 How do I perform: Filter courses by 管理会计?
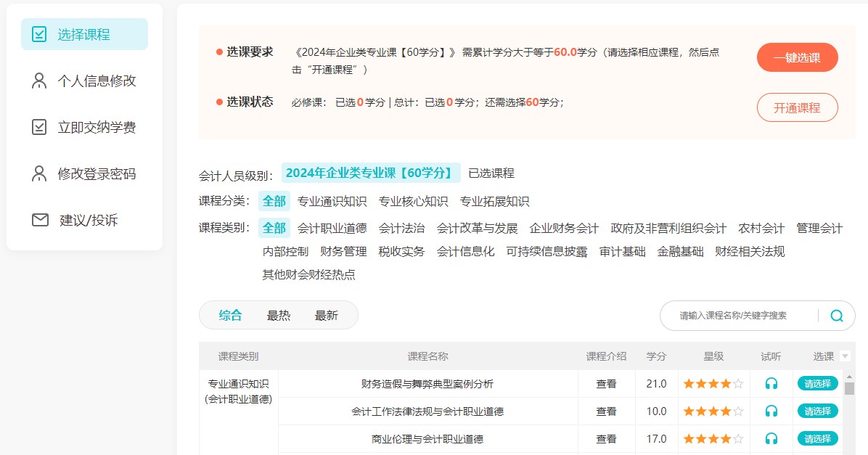click(819, 228)
